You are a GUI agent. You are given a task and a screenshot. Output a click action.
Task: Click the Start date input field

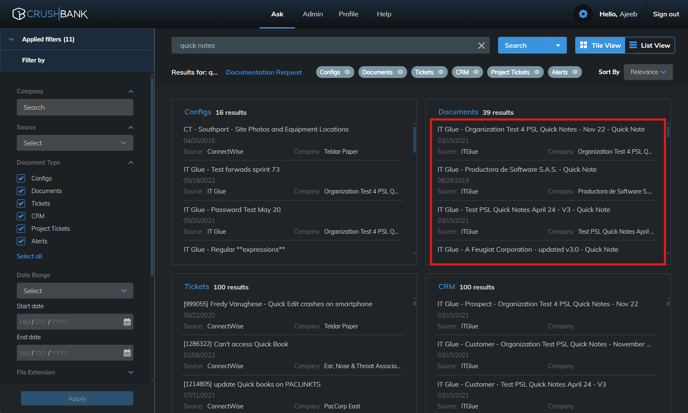click(x=75, y=322)
